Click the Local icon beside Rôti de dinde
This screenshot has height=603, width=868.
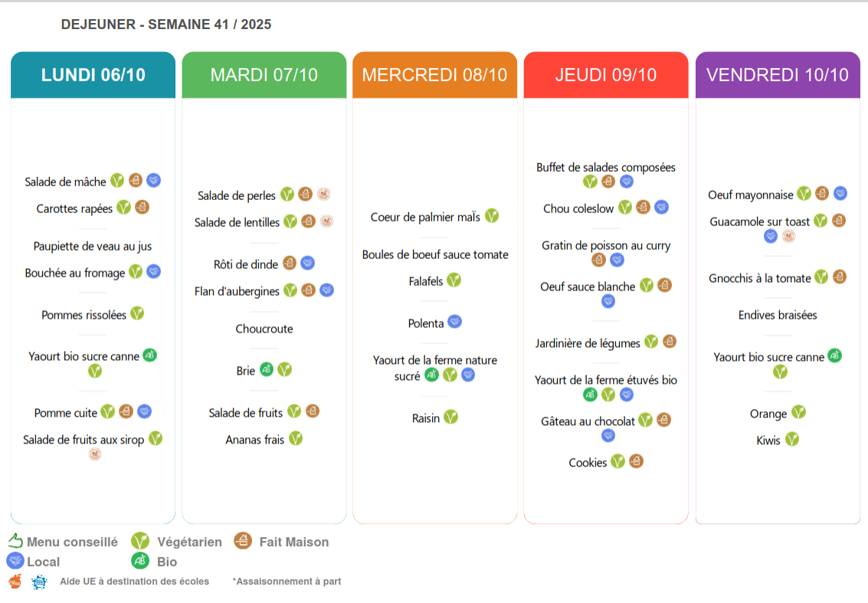coord(308,264)
